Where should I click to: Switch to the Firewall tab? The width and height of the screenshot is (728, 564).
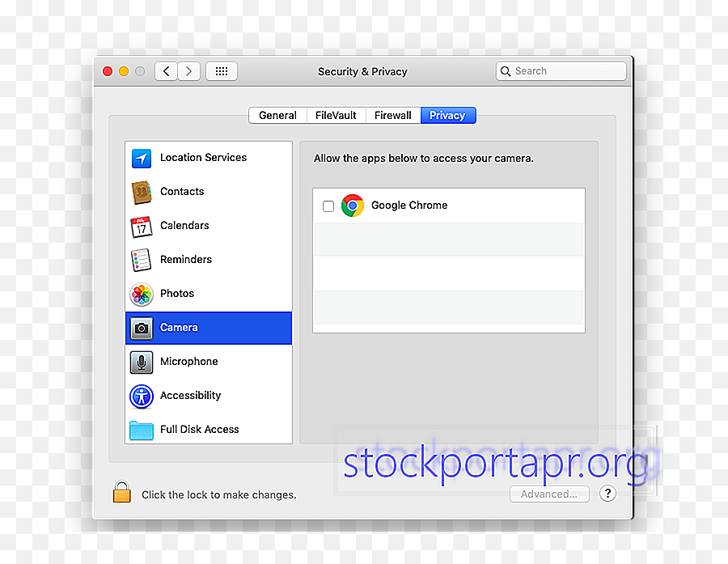coord(392,115)
